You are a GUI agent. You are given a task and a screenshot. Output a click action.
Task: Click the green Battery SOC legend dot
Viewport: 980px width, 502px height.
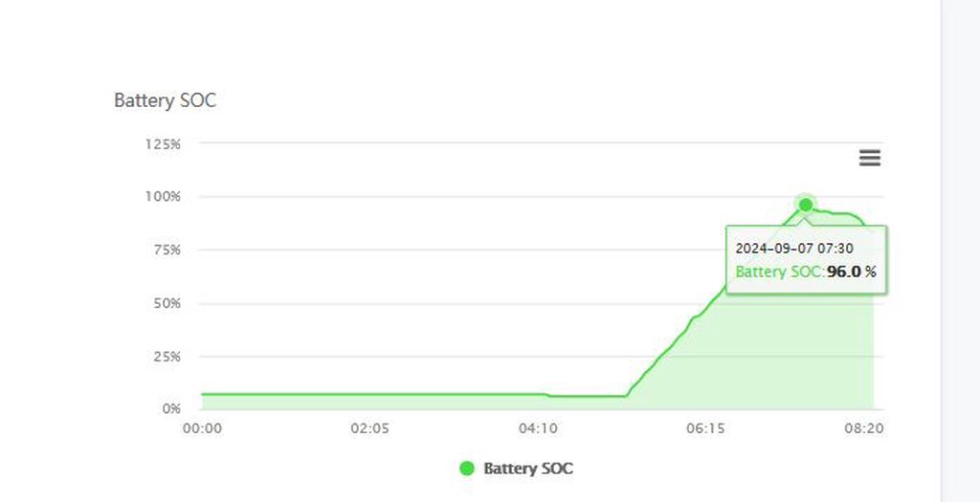pyautogui.click(x=467, y=469)
